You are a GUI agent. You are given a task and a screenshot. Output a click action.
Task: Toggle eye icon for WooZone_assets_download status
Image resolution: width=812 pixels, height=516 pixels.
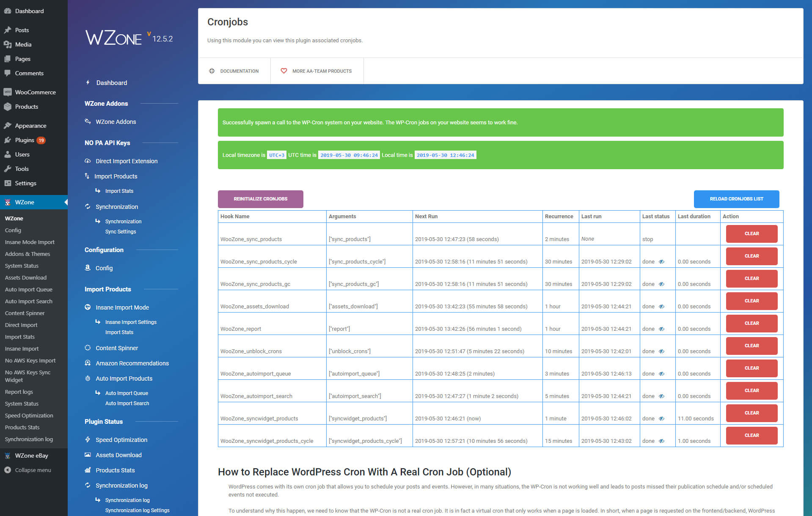[x=661, y=307]
